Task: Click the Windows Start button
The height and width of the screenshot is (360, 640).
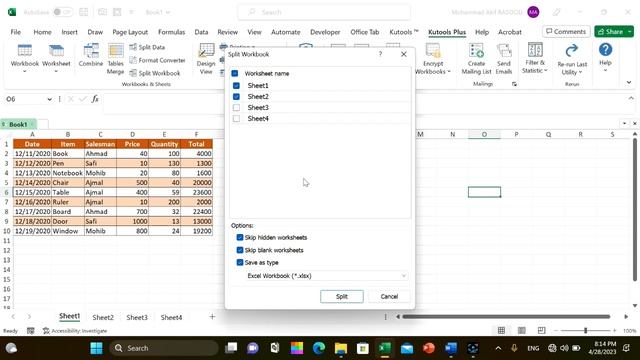Action: pyautogui.click(x=96, y=348)
